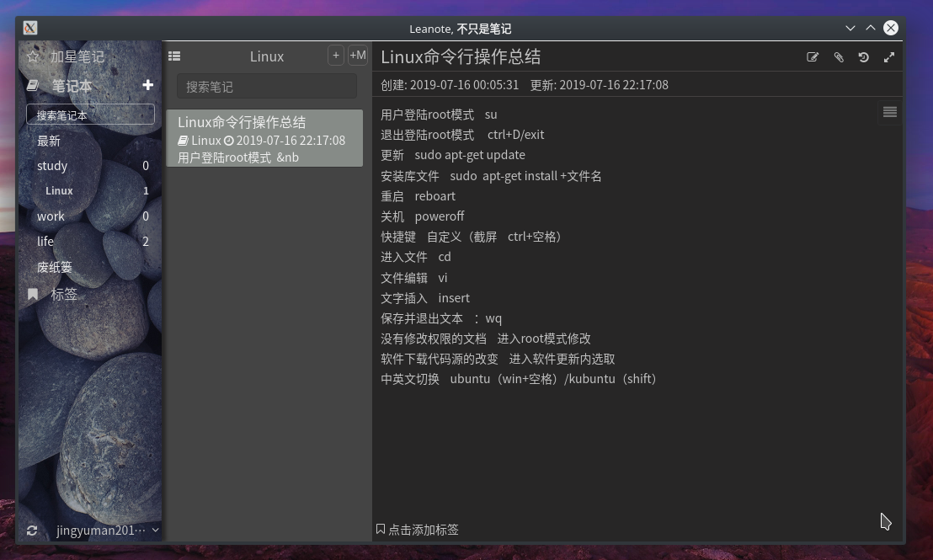This screenshot has height=560, width=933.
Task: Close the Leanote window
Action: (x=891, y=28)
